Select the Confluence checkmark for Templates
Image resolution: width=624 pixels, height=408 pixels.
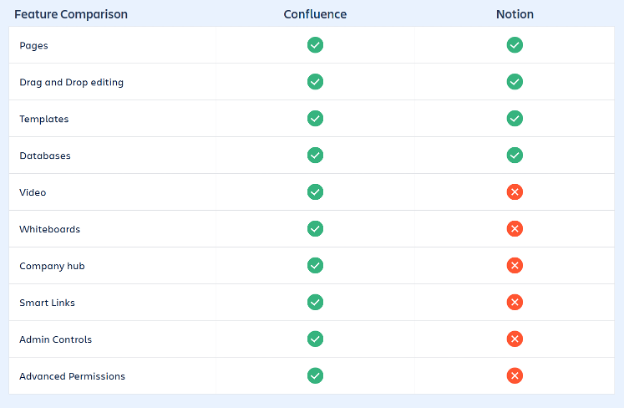coord(315,118)
